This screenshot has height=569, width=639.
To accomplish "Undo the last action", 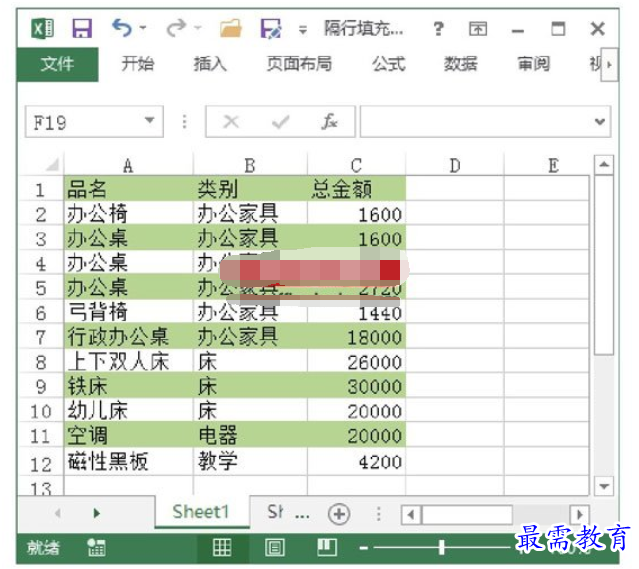I will coord(122,28).
